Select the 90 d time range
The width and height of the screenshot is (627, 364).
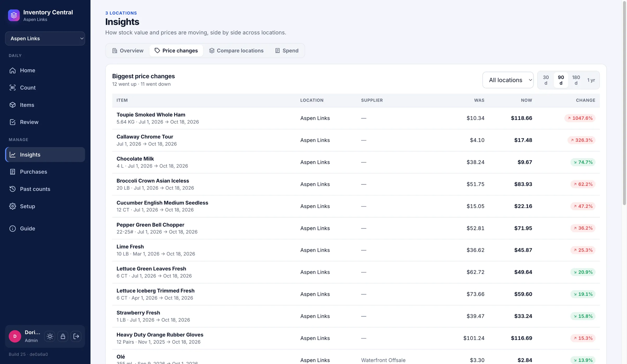pyautogui.click(x=561, y=80)
